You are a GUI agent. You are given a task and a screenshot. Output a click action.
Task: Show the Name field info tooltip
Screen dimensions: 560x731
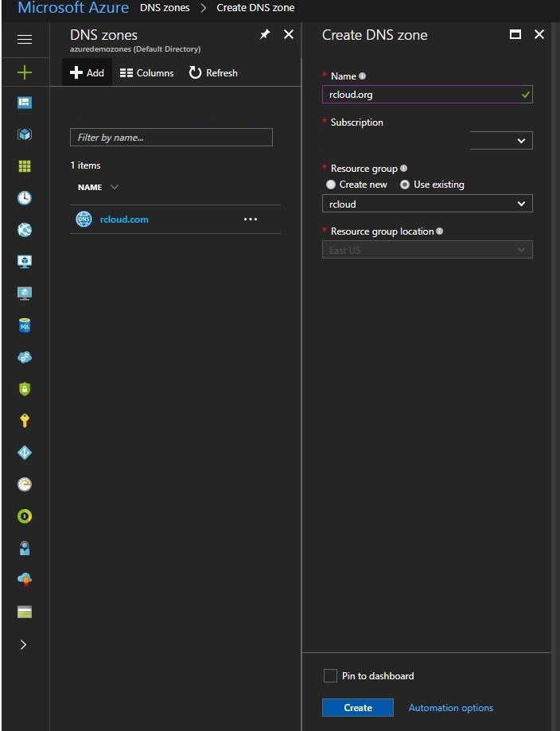(x=362, y=76)
